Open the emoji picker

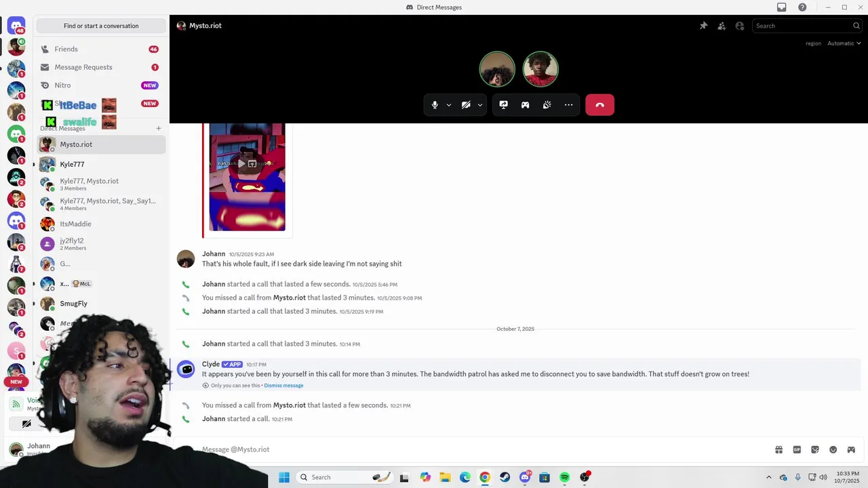point(833,449)
